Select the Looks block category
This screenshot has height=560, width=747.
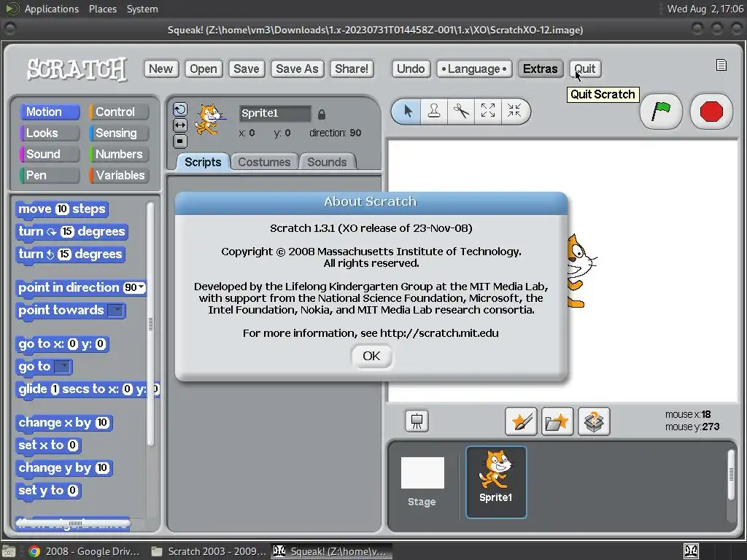[x=50, y=133]
